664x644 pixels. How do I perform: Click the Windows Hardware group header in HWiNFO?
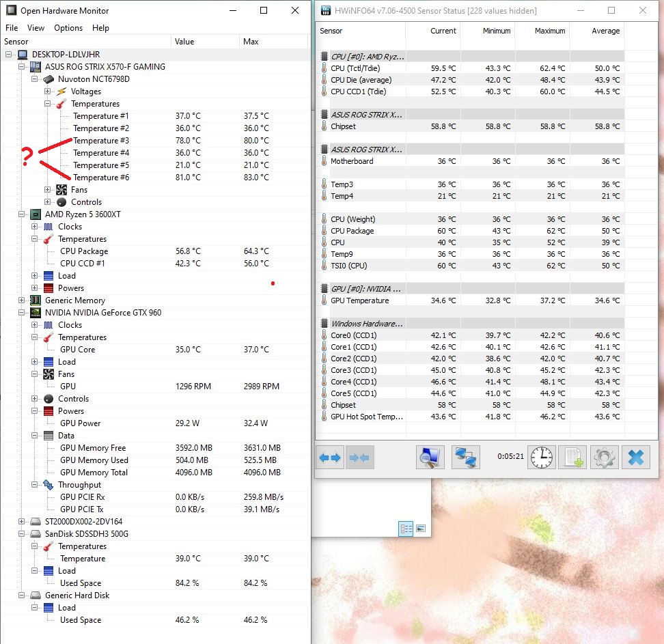472,324
